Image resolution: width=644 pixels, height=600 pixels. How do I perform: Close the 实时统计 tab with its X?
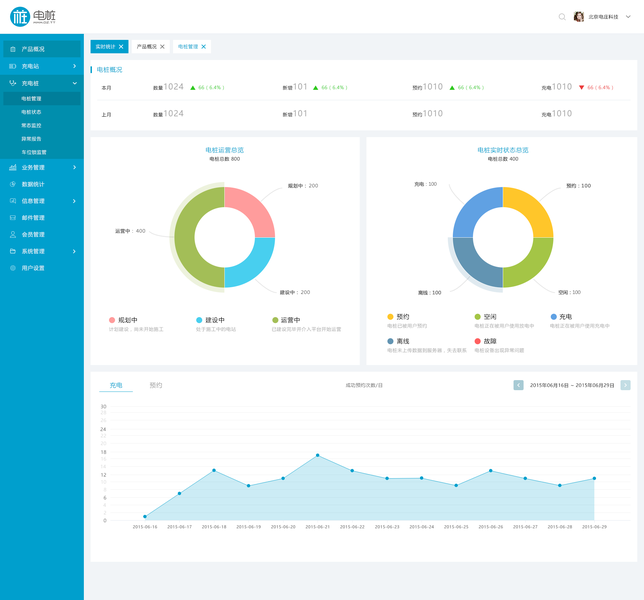[x=121, y=47]
